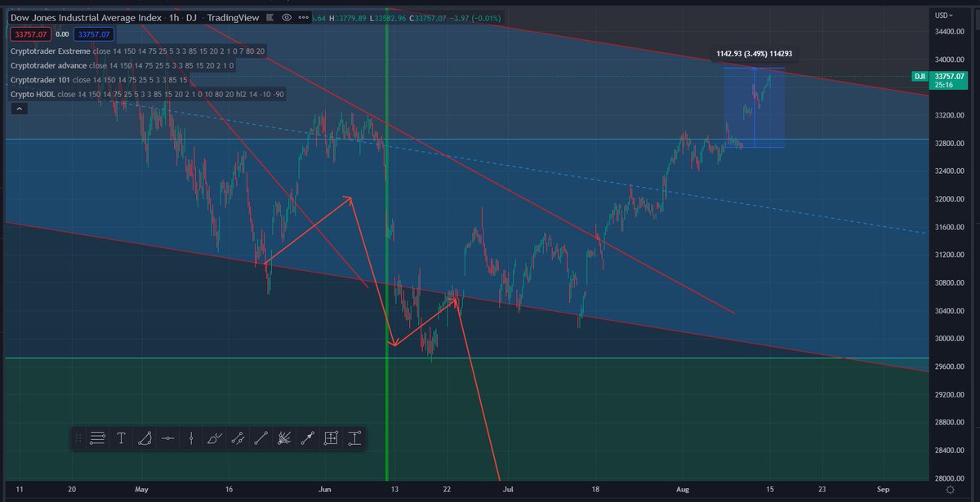Viewport: 980px width, 502px height.
Task: Click the Jun label on time axis
Action: 325,489
